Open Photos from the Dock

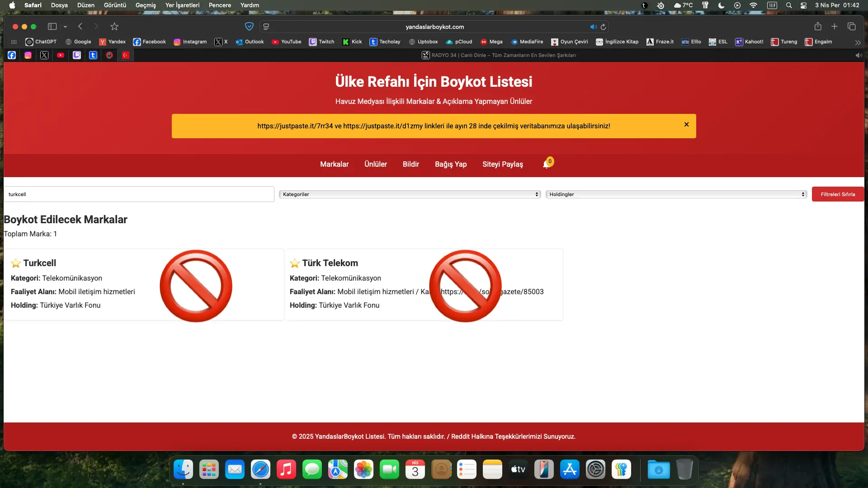pyautogui.click(x=363, y=470)
